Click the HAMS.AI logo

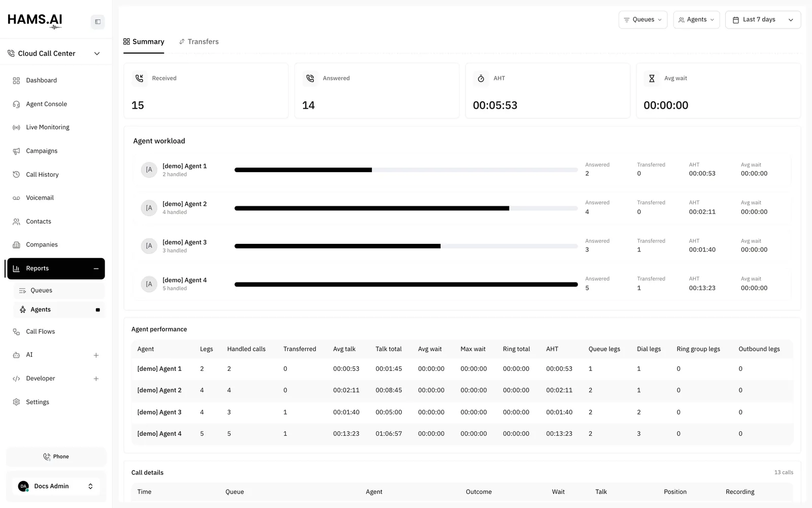[x=35, y=21]
